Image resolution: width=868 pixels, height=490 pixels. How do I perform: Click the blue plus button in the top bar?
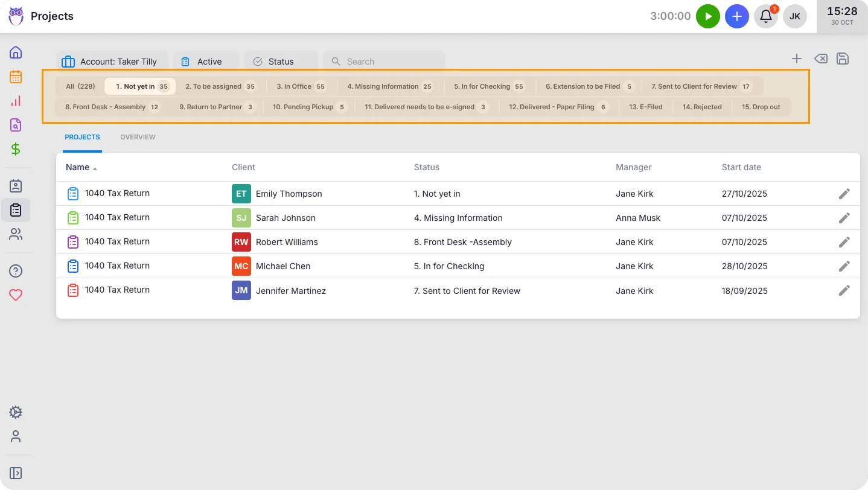736,16
